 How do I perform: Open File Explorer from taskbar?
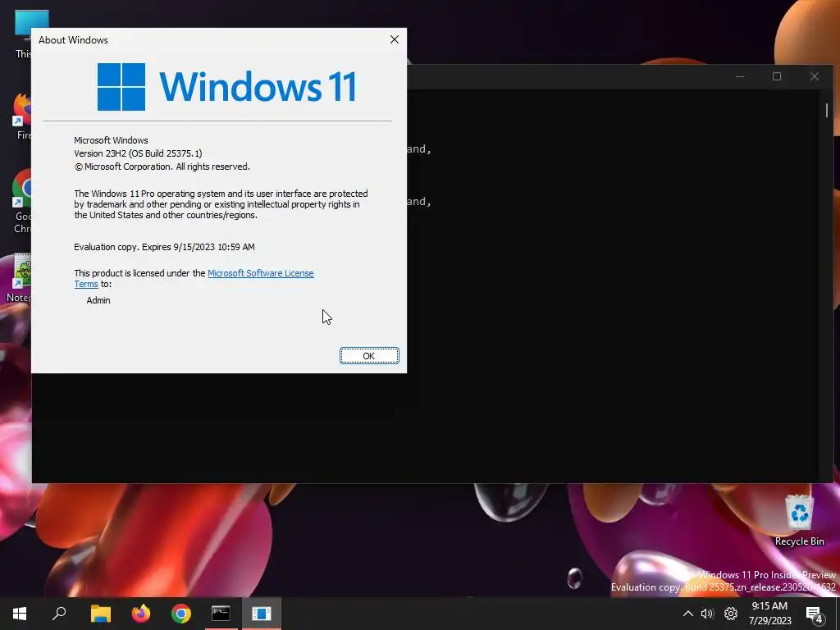[100, 614]
